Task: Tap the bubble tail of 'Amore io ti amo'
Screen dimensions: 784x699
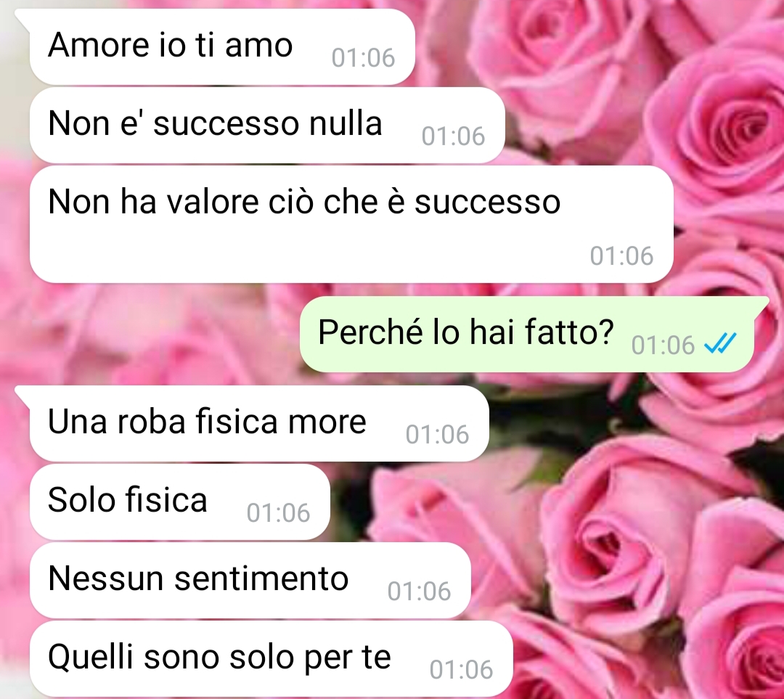Action: coord(23,17)
